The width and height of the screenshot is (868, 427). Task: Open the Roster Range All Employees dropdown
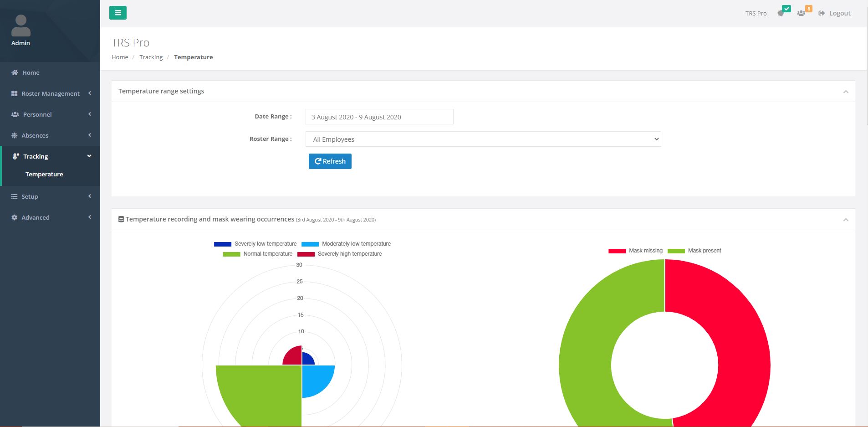click(483, 139)
